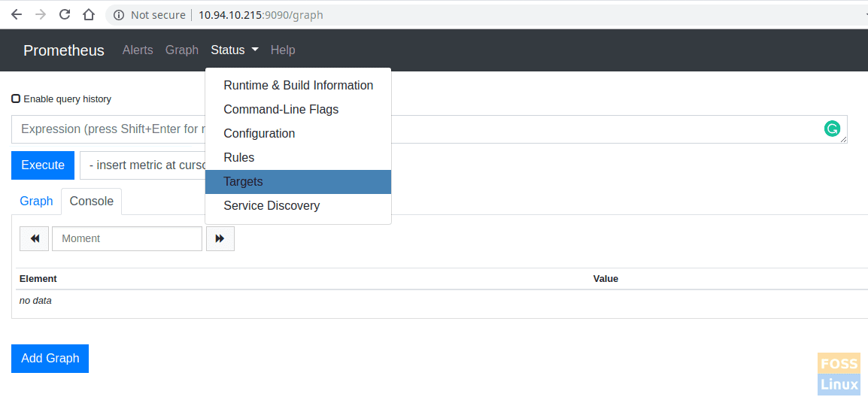The height and width of the screenshot is (403, 868).
Task: Click the browser address bar URL
Action: [260, 15]
